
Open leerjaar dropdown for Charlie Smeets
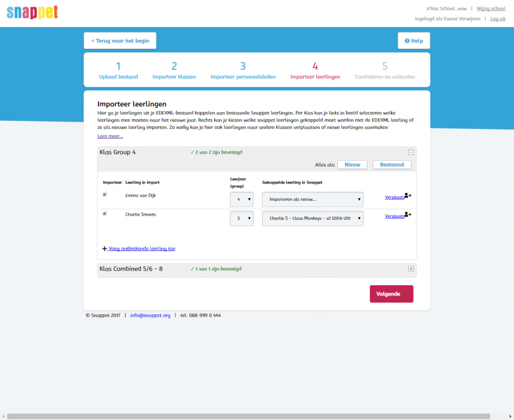pos(241,218)
